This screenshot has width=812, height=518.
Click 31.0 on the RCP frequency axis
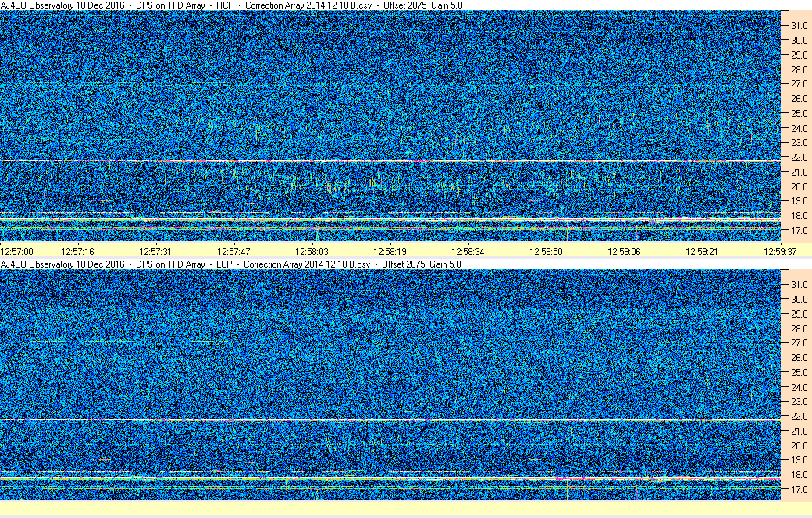799,26
